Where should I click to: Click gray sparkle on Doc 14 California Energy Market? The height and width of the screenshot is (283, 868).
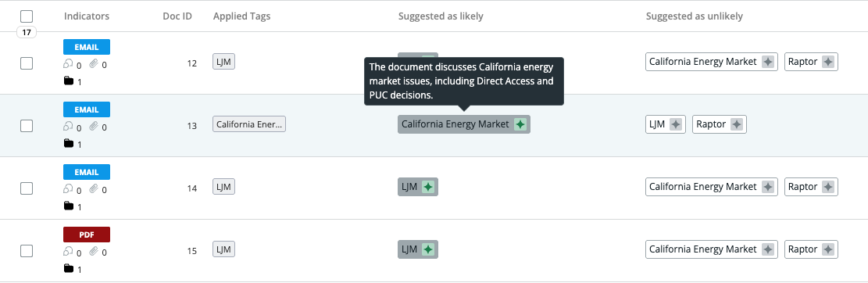(767, 187)
